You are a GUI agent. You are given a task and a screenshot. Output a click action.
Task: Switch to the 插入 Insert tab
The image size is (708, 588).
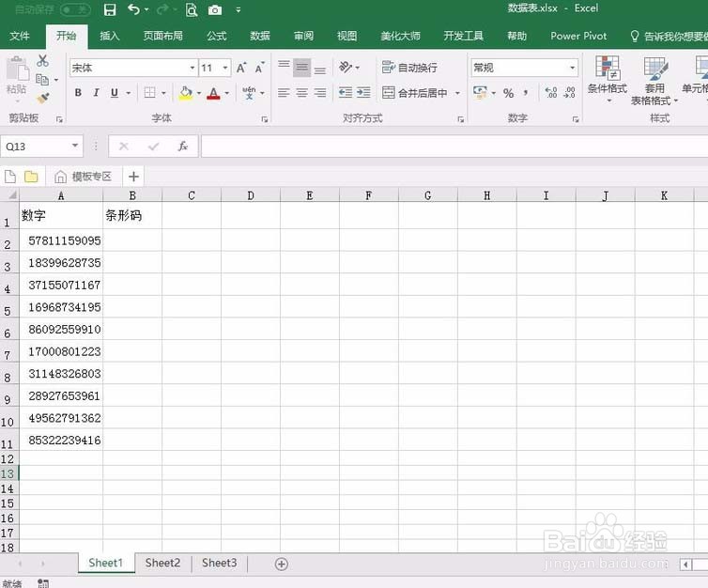110,36
